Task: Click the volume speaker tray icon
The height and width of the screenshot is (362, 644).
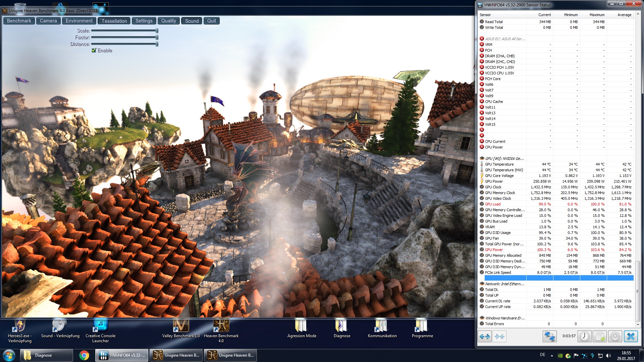Action: 608,356
